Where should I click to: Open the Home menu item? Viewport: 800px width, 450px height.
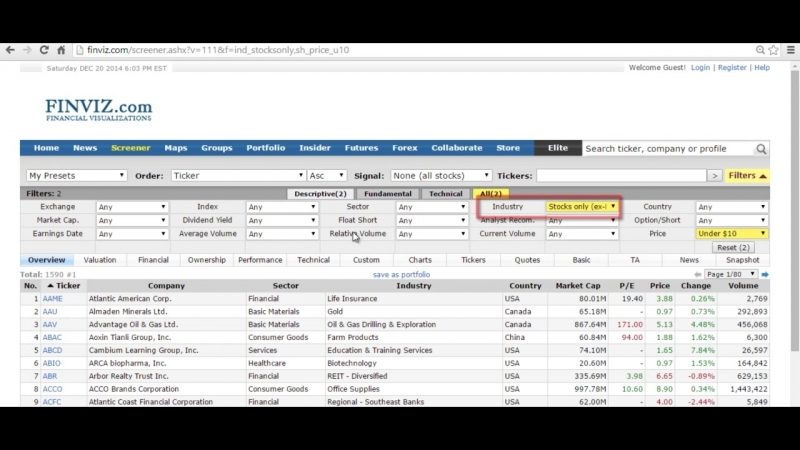pos(46,148)
